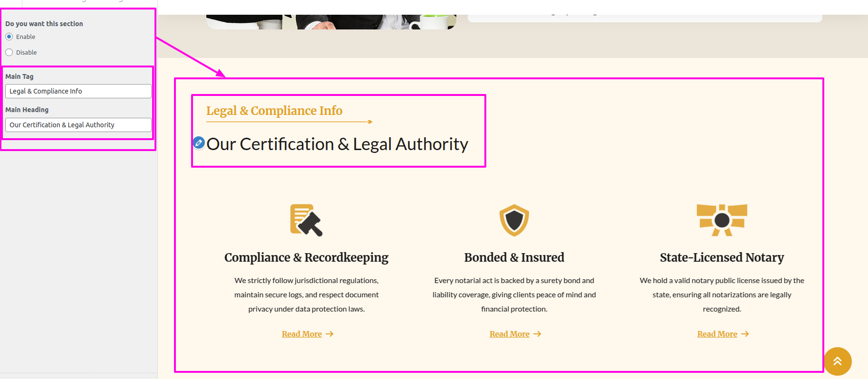This screenshot has width=868, height=379.
Task: Click the State-Licensed Notary ribbon badge icon
Action: (722, 220)
